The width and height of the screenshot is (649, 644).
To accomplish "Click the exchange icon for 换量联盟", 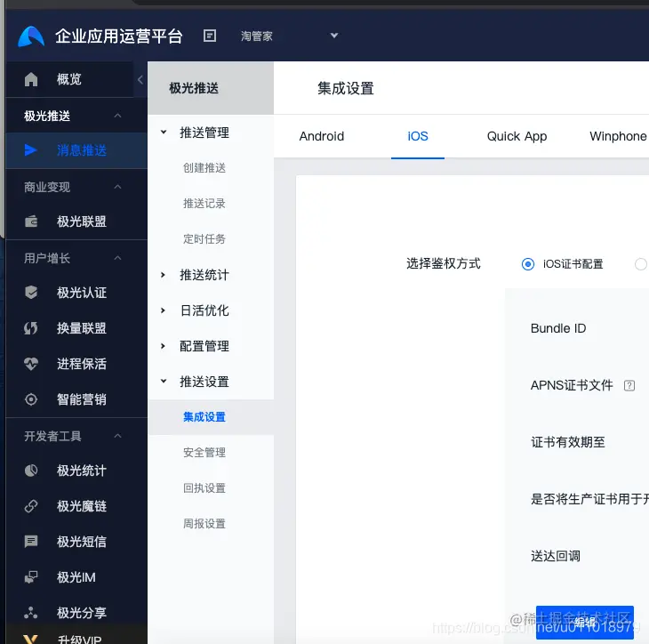I will (x=31, y=328).
